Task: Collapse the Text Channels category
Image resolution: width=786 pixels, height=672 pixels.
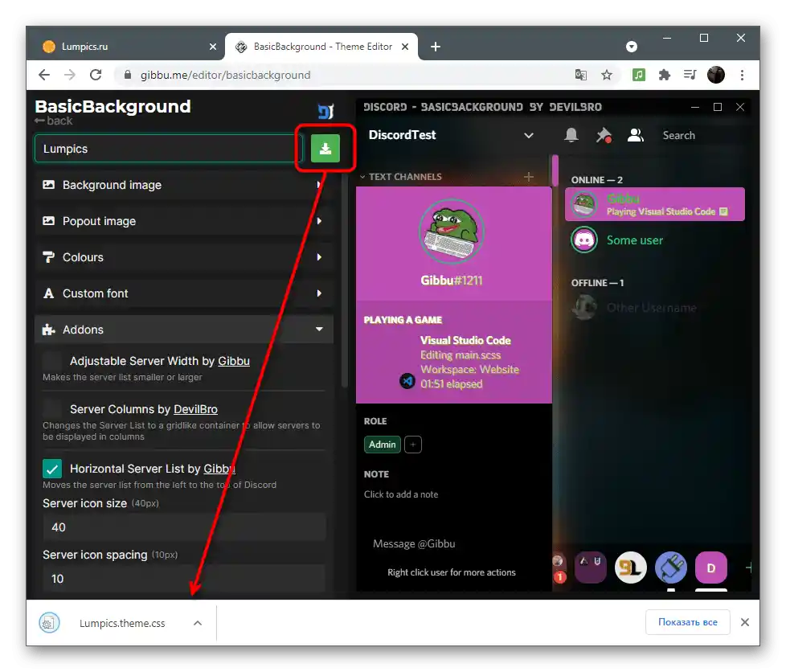Action: click(x=400, y=177)
